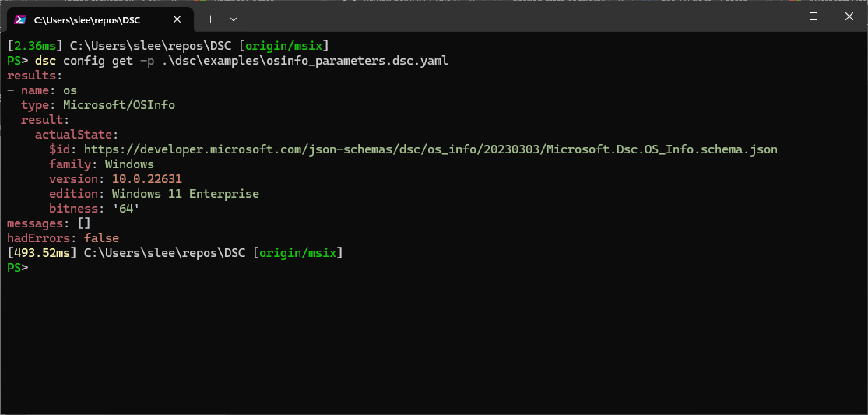Screen dimensions: 868x415
Task: Click the PowerShell icon in the tab
Action: (x=21, y=19)
